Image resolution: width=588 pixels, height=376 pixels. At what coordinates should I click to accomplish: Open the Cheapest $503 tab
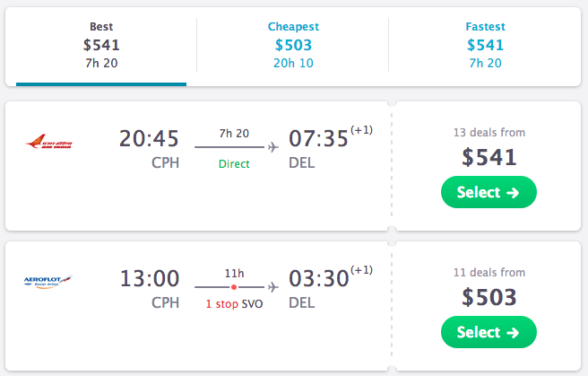coord(293,45)
